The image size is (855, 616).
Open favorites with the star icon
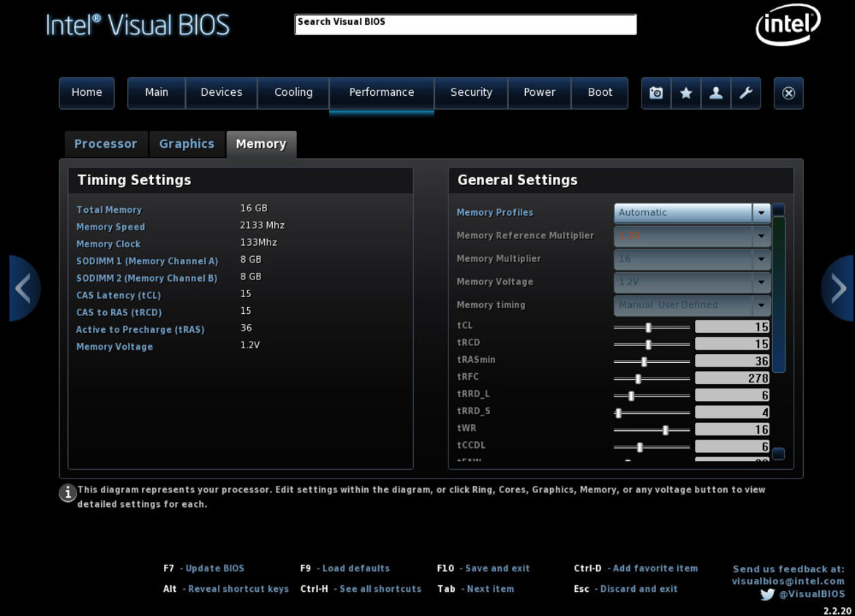click(x=686, y=93)
